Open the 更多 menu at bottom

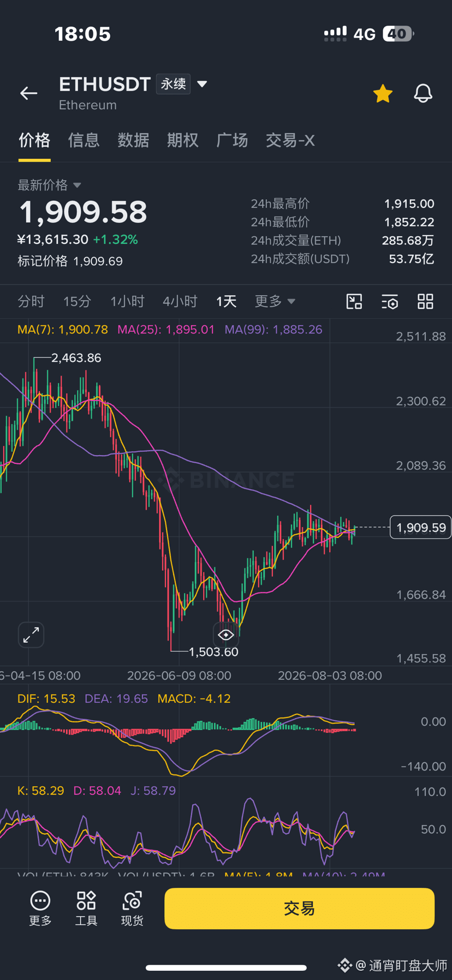(x=40, y=908)
